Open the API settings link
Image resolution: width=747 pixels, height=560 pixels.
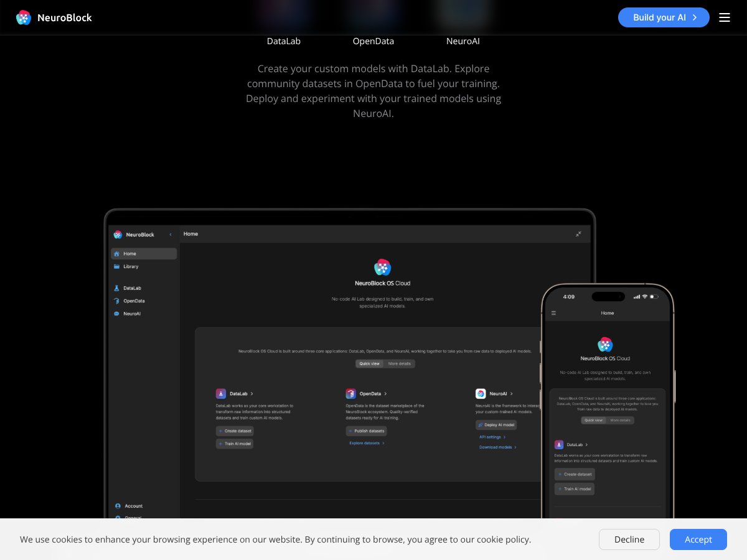(x=492, y=437)
